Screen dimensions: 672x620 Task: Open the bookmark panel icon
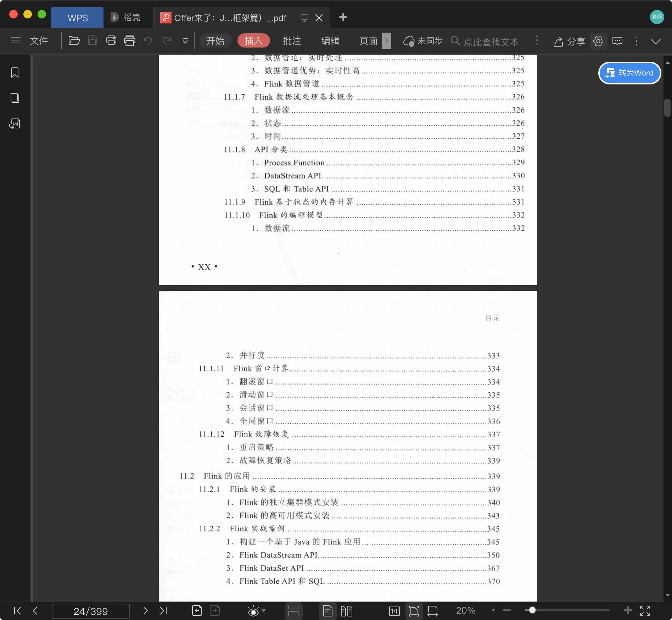pos(15,72)
